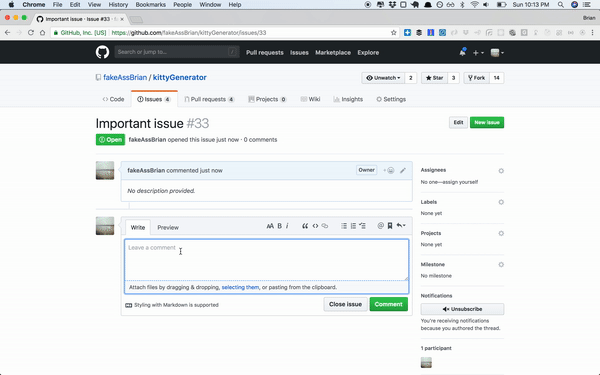Open the saved replies dropdown arrow
The height and width of the screenshot is (375, 600).
coord(401,226)
